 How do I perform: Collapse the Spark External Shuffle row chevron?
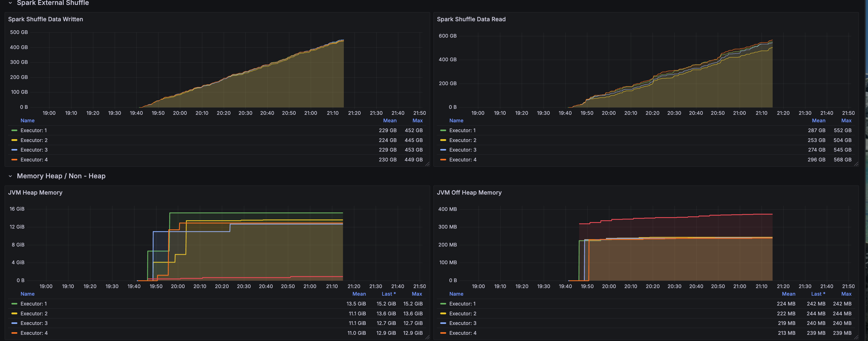pyautogui.click(x=10, y=3)
